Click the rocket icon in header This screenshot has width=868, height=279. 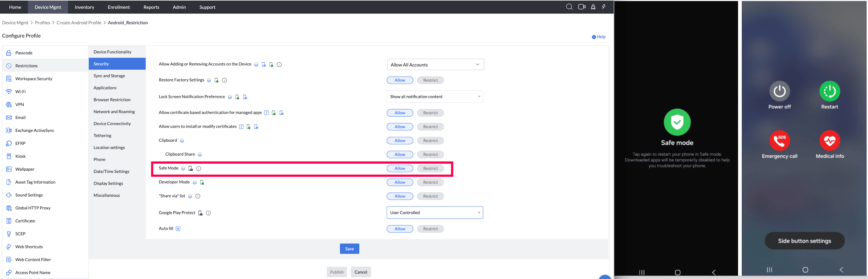point(593,7)
